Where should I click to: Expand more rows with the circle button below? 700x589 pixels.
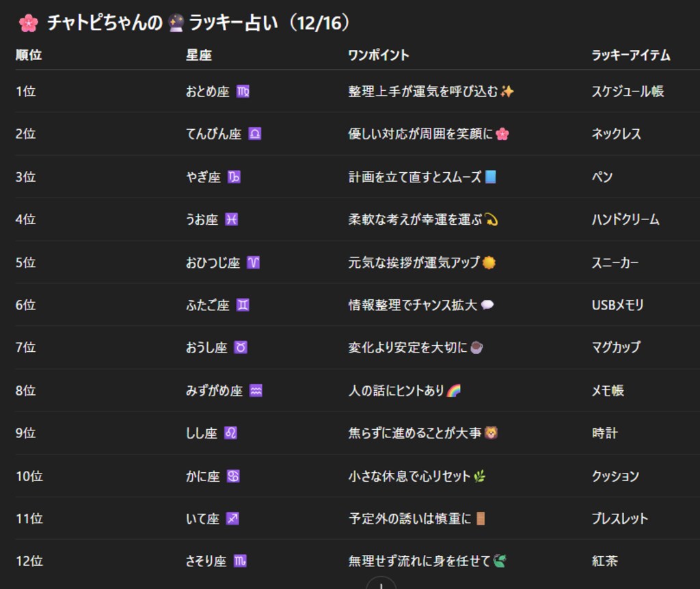pos(380,586)
